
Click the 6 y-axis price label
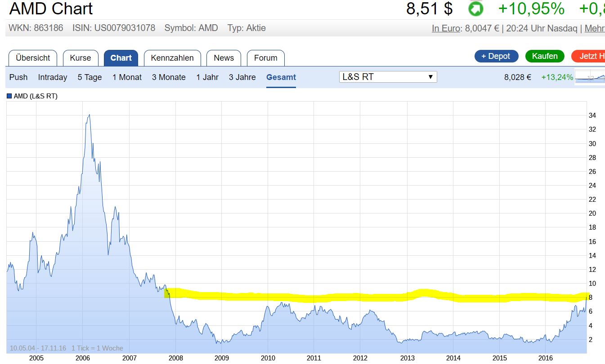click(x=591, y=311)
